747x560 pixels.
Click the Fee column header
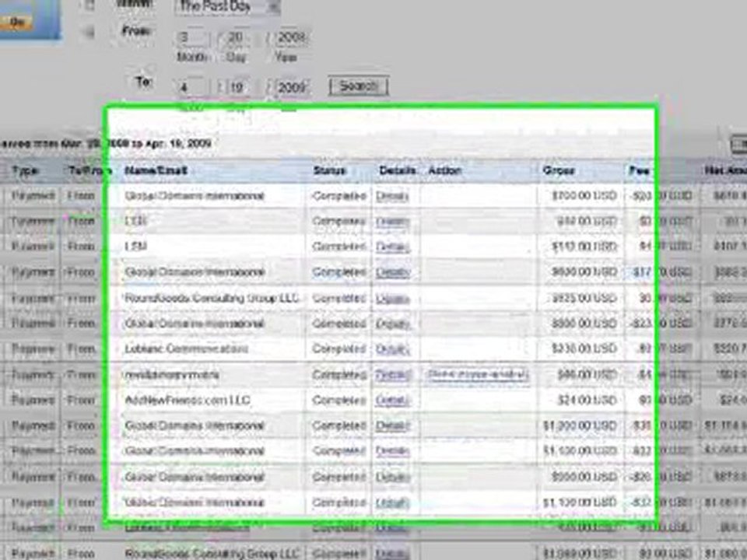coord(639,170)
